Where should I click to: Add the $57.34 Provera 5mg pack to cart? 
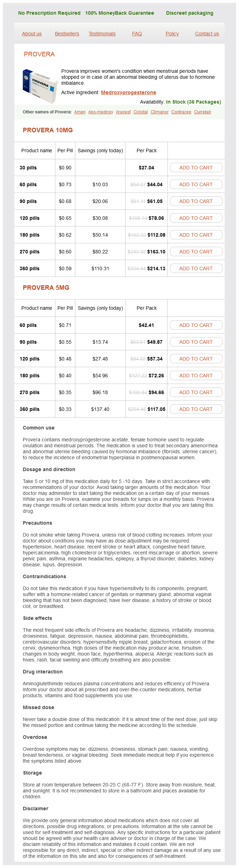pyautogui.click(x=196, y=359)
